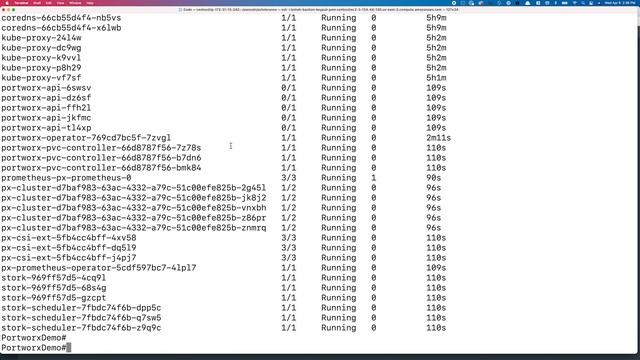The image size is (640, 360).
Task: Select pod name kube-proxy-k9vvl
Action: (x=41, y=58)
